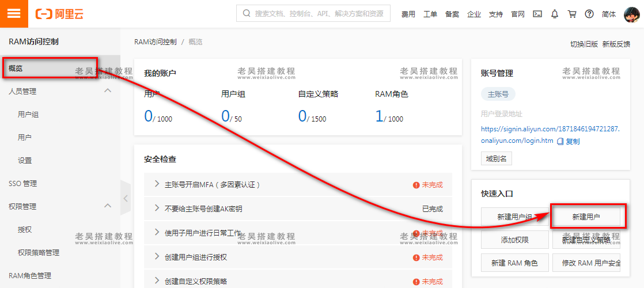Click the 用户 count 0/1000

coord(158,117)
